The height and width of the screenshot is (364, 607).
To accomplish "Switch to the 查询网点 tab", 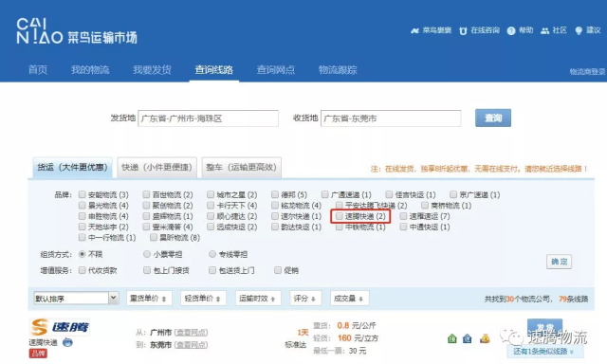I will (x=276, y=69).
